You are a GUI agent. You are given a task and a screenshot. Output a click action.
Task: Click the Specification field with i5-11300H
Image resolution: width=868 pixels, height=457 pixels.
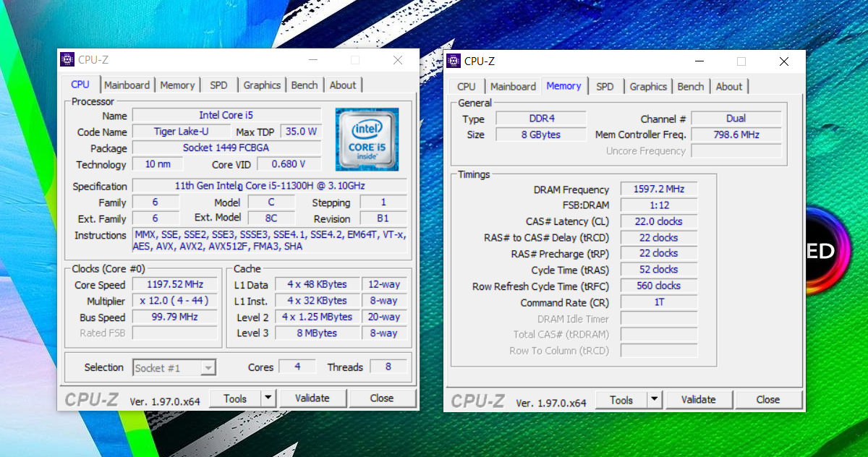pos(270,186)
